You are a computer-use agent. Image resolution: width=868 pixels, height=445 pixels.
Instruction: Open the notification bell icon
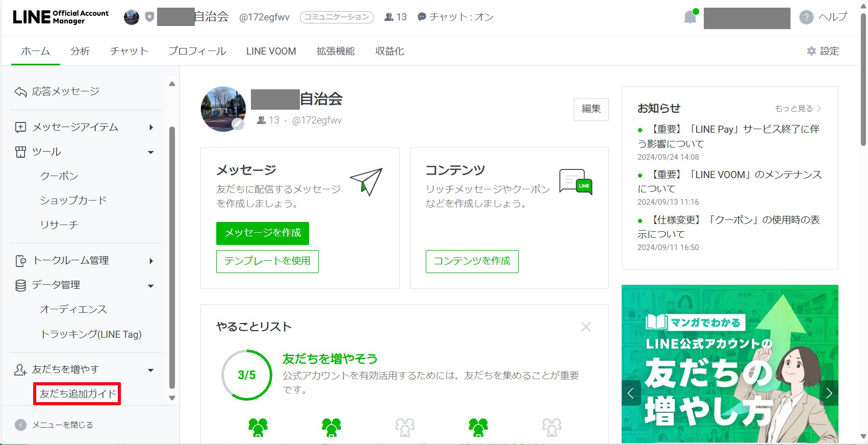[690, 17]
